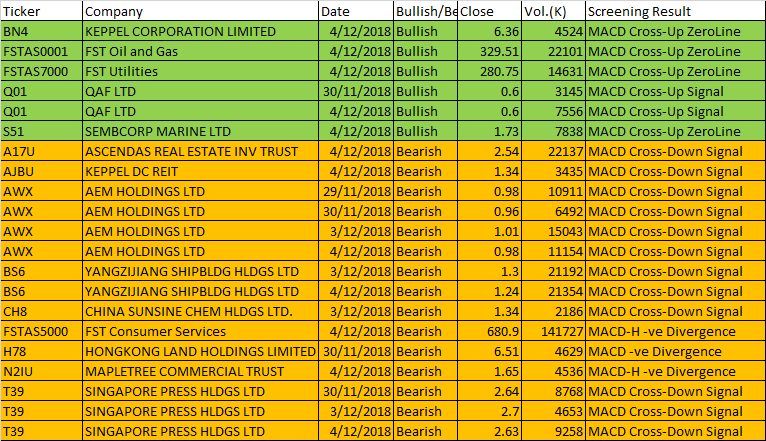The image size is (766, 441).
Task: Click ASCENDAS REAL ESTATE INV TRUST cell
Action: coord(200,151)
